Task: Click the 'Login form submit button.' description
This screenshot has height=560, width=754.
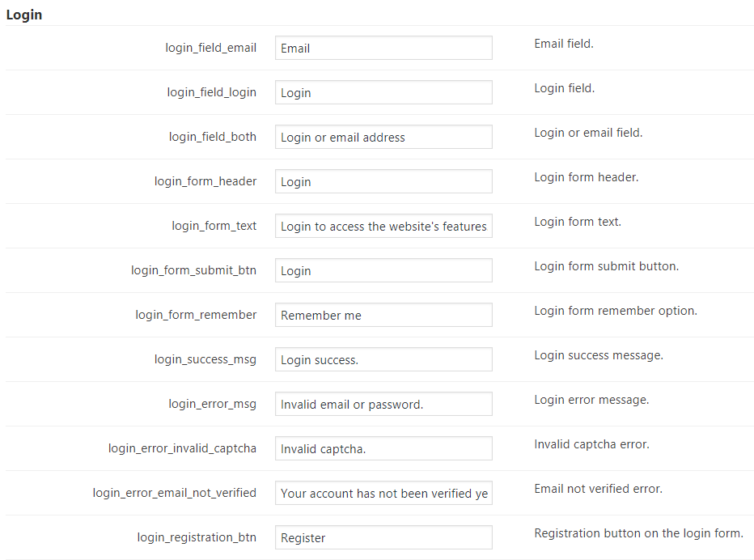Action: tap(606, 266)
